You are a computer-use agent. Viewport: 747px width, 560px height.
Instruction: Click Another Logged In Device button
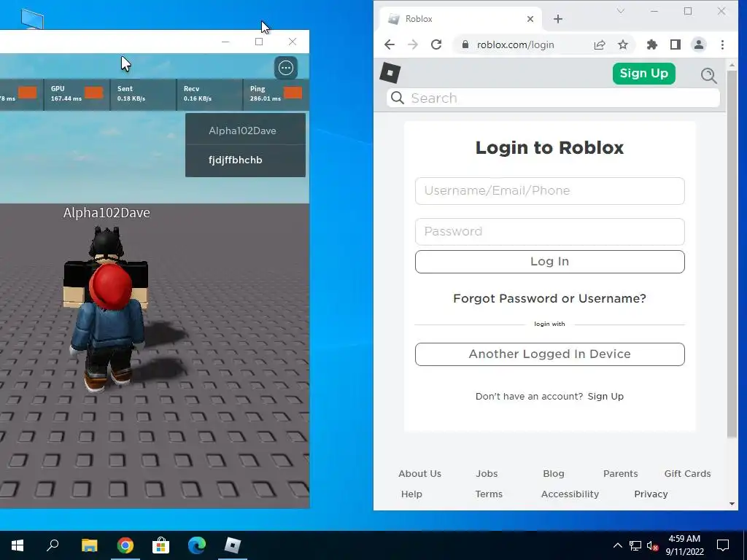(550, 354)
